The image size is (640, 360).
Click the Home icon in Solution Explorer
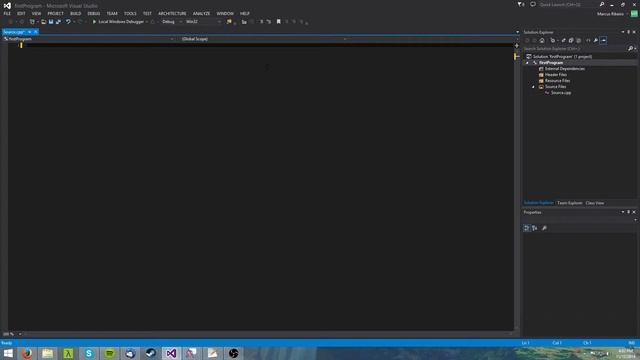[x=542, y=40]
